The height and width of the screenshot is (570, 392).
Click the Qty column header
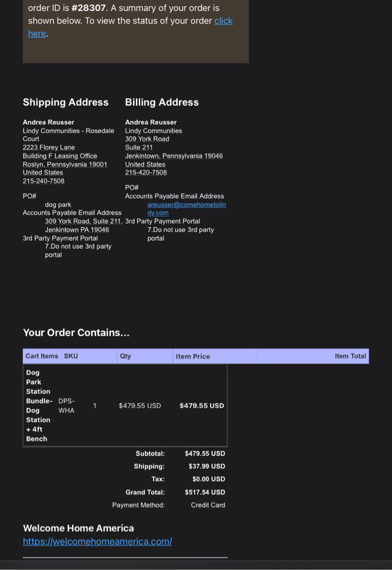click(x=126, y=356)
